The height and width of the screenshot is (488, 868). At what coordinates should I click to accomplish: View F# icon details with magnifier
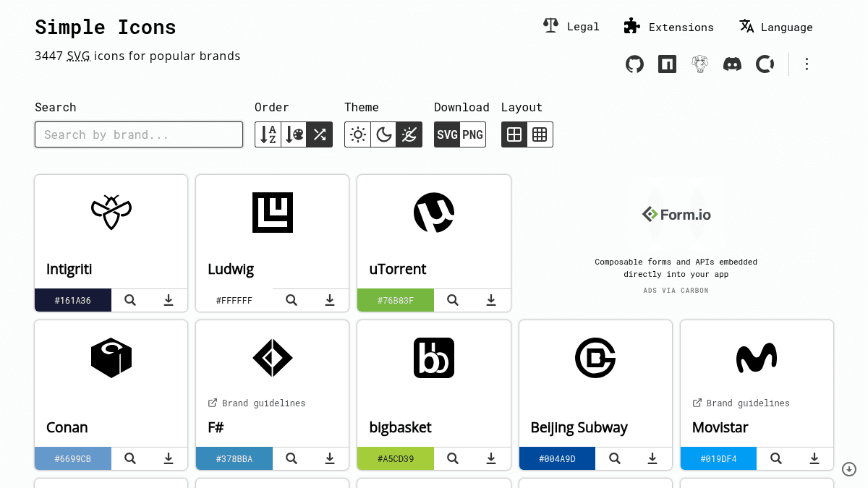point(292,458)
